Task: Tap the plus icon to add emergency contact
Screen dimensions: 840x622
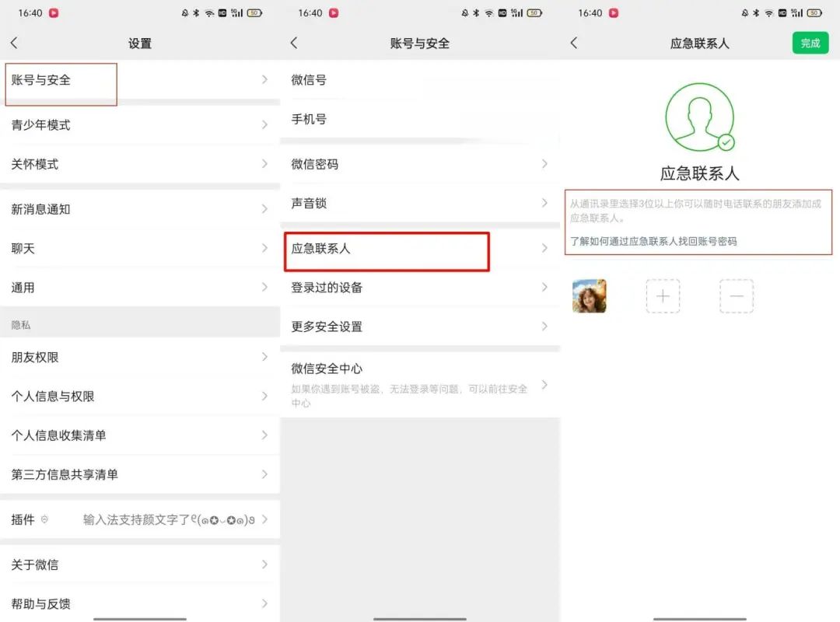Action: [663, 296]
